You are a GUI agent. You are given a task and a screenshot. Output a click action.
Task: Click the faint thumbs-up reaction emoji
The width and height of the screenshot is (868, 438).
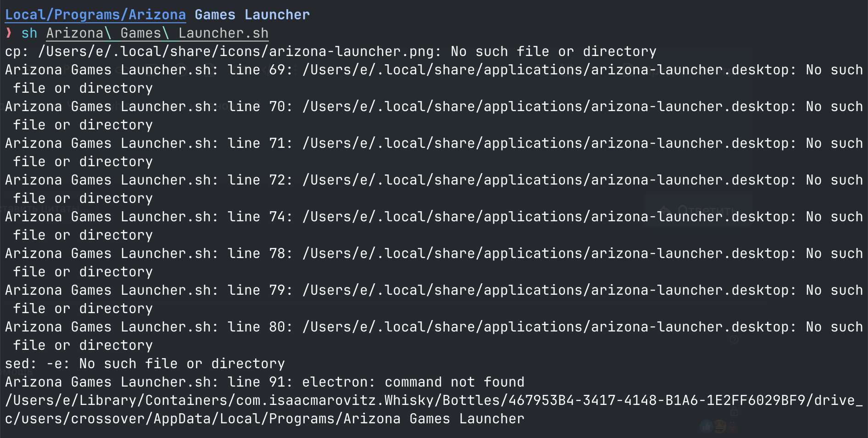click(706, 427)
